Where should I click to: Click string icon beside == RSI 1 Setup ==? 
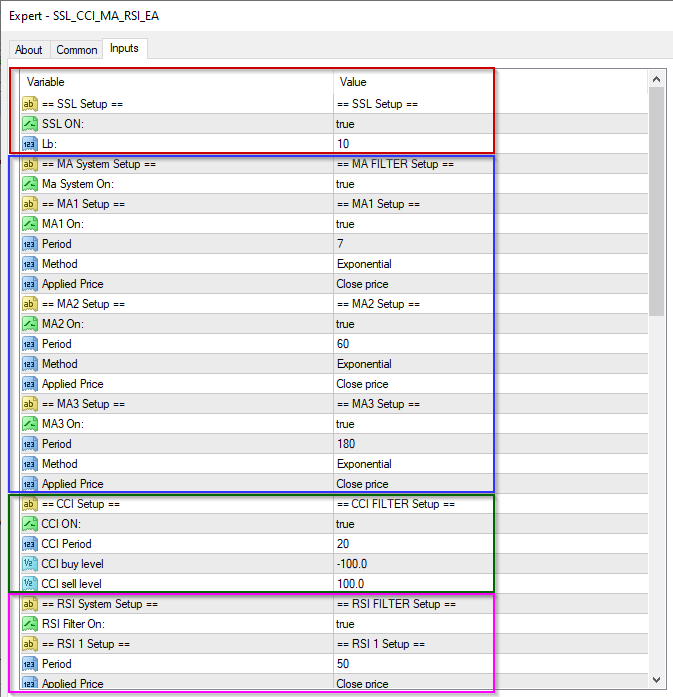(x=29, y=644)
